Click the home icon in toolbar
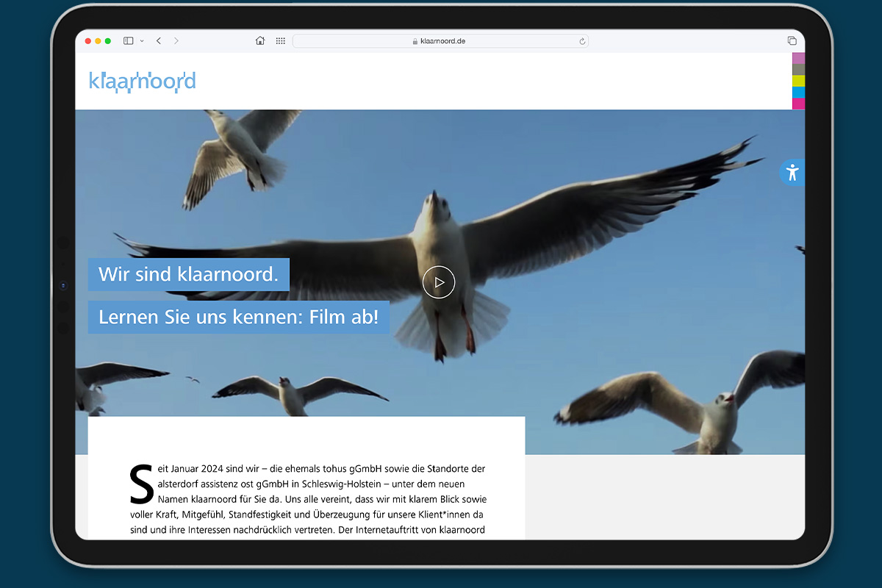882x588 pixels. (x=260, y=41)
